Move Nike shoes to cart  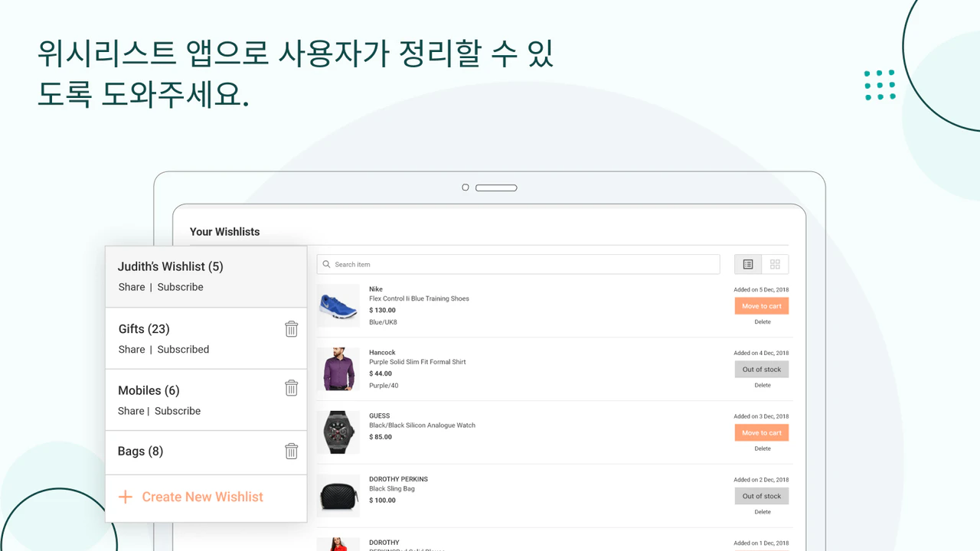click(x=762, y=306)
